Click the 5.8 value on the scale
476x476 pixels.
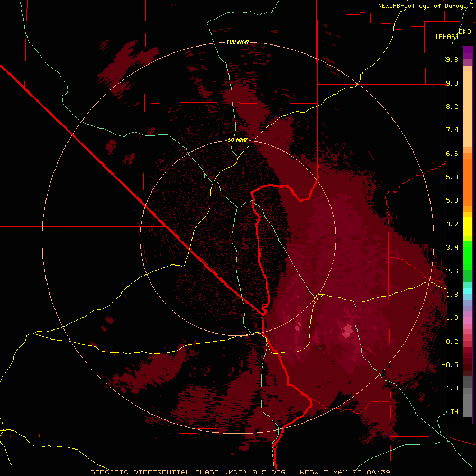[x=452, y=177]
